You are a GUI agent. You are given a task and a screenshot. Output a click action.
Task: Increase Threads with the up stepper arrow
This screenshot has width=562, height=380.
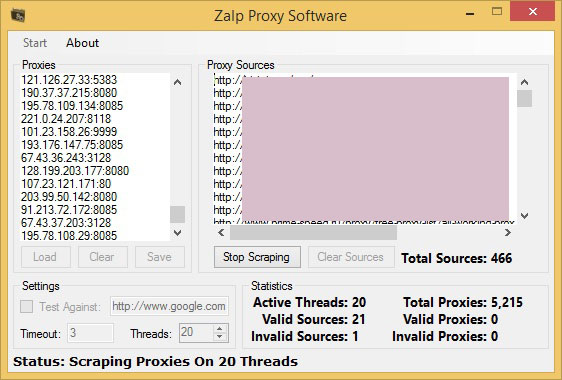220,328
